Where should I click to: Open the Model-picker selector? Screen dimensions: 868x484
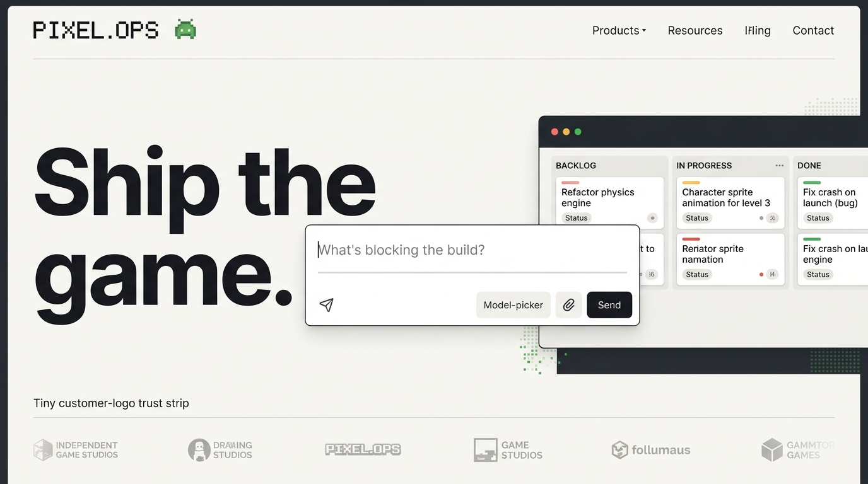513,305
